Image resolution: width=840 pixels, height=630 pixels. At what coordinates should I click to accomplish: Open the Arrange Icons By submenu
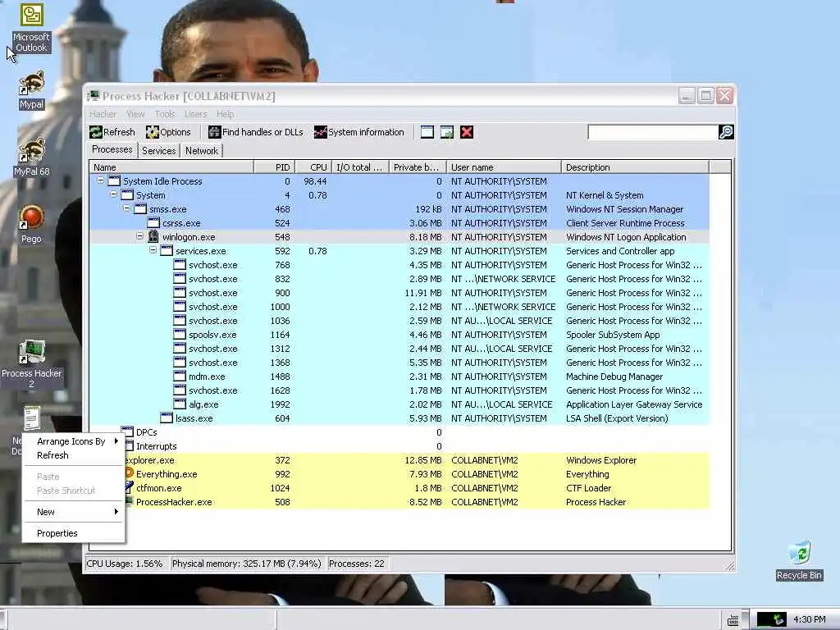[x=73, y=441]
